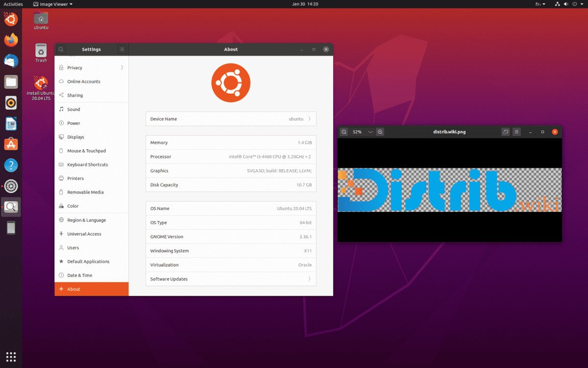
Task: Open the clock Jan 30 14:20
Action: coord(305,4)
